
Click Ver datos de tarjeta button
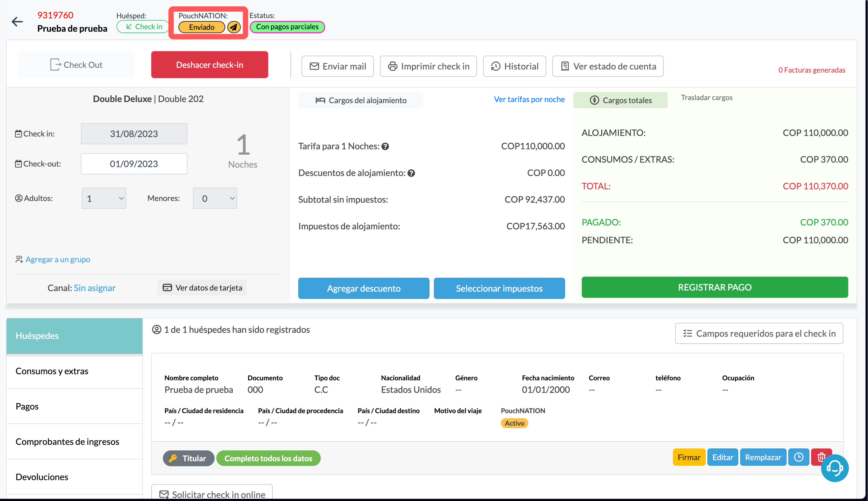click(x=202, y=287)
